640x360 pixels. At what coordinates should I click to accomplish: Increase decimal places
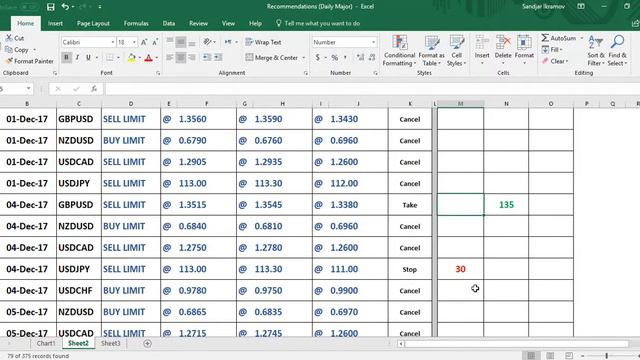(x=360, y=58)
